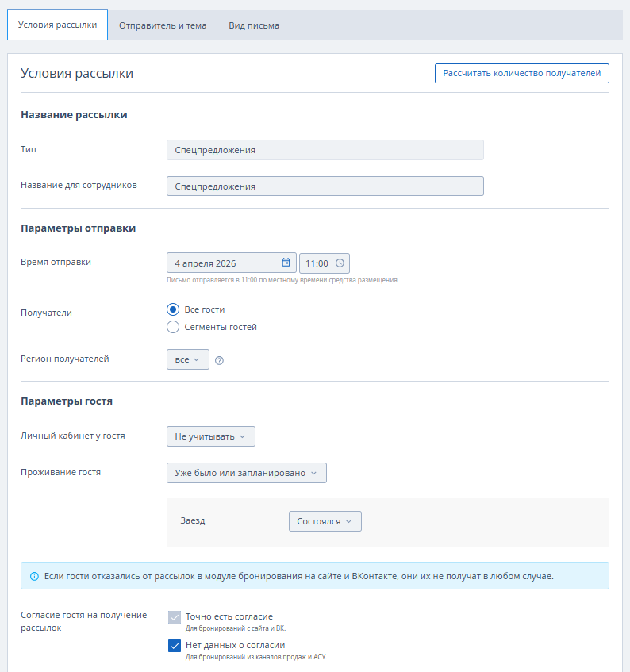Click the send date field "4 апреля 2026"

click(222, 263)
